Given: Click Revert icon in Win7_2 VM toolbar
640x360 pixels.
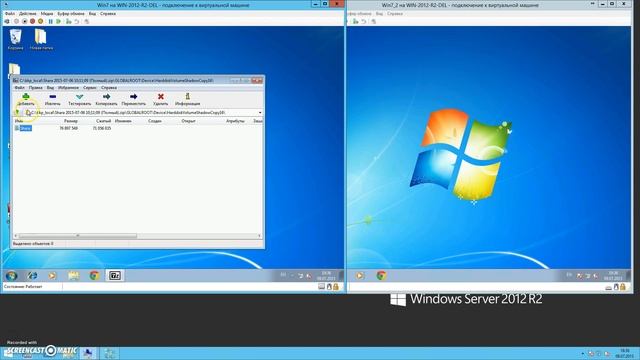Looking at the screenshot, I should pos(364,21).
